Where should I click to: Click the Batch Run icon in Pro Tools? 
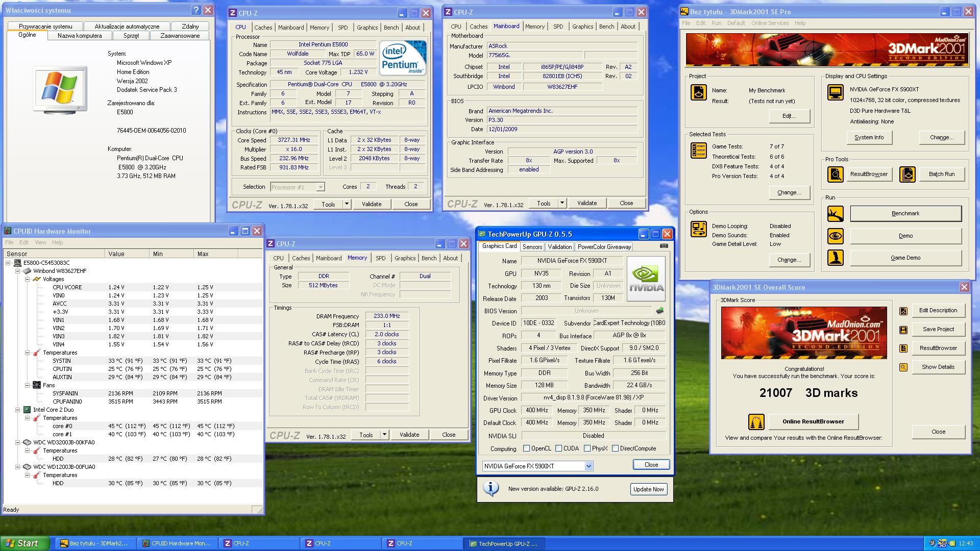click(907, 174)
